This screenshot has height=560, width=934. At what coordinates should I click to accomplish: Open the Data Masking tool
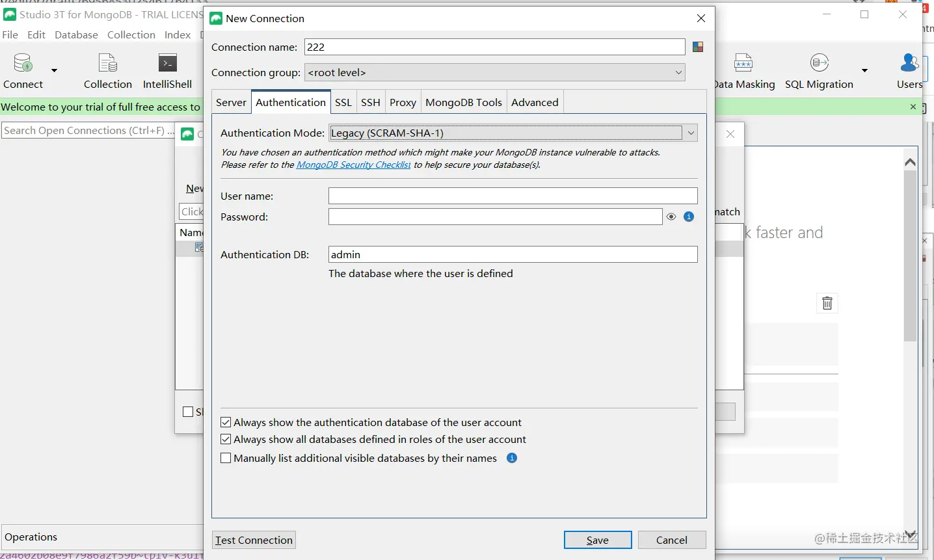[743, 71]
